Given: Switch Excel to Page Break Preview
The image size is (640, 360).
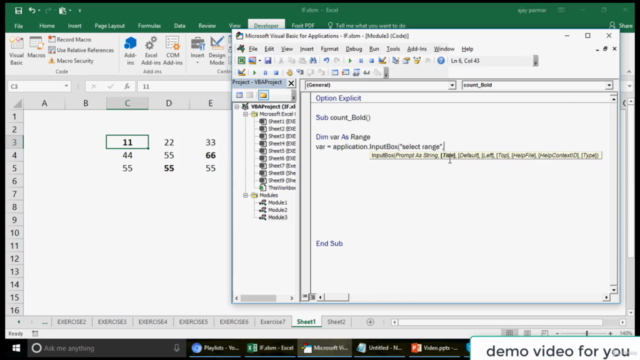Looking at the screenshot, I should 544,333.
